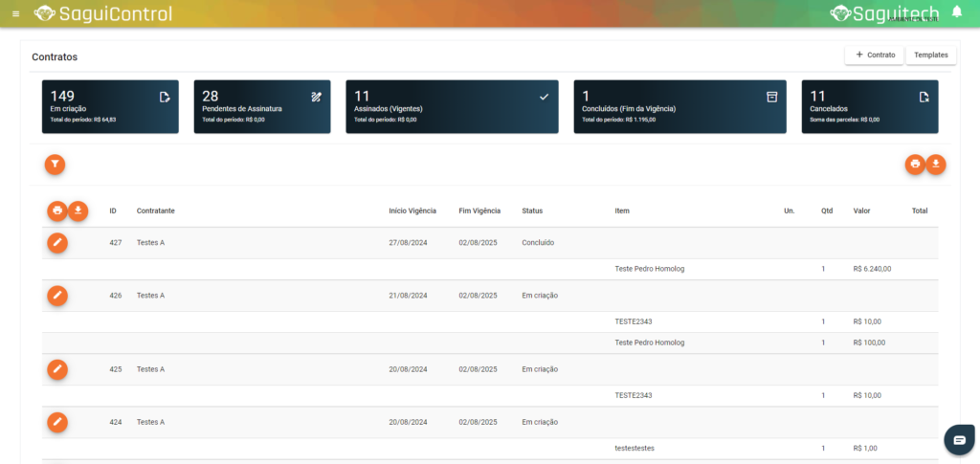The image size is (980, 464).
Task: Click the print button above table right
Action: tap(915, 165)
